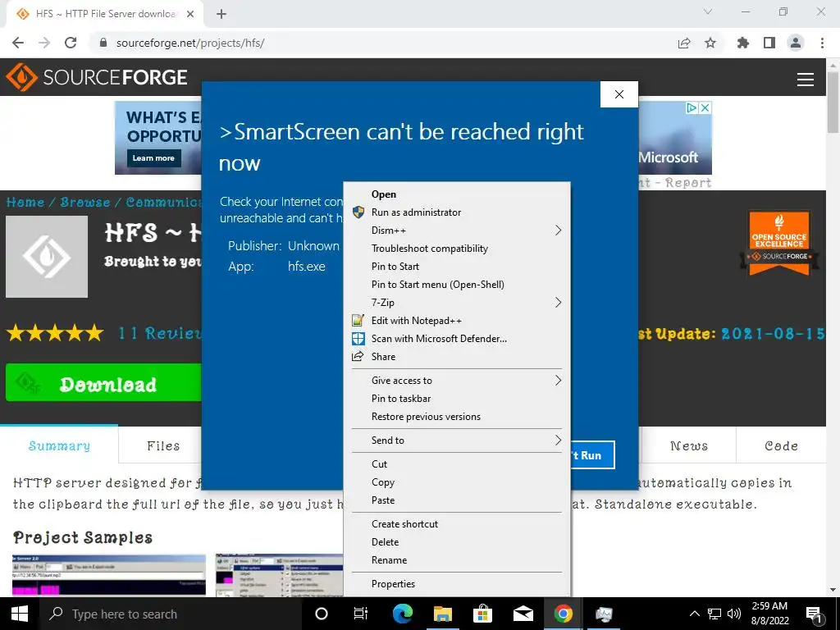This screenshot has height=630, width=840.
Task: Switch to the Code tab
Action: [x=782, y=445]
